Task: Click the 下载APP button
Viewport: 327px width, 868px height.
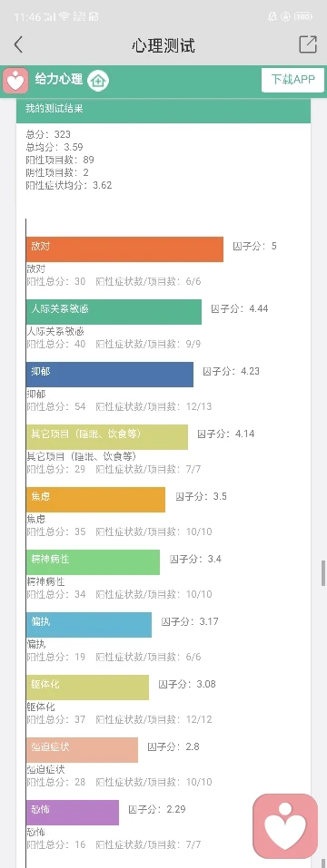Action: point(292,80)
